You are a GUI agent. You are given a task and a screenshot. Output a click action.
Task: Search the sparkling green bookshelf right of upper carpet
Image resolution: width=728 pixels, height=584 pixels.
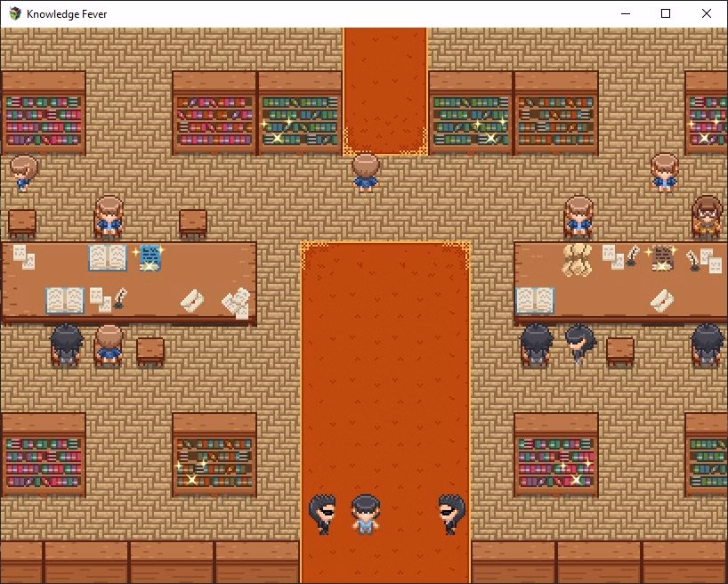pyautogui.click(x=470, y=113)
